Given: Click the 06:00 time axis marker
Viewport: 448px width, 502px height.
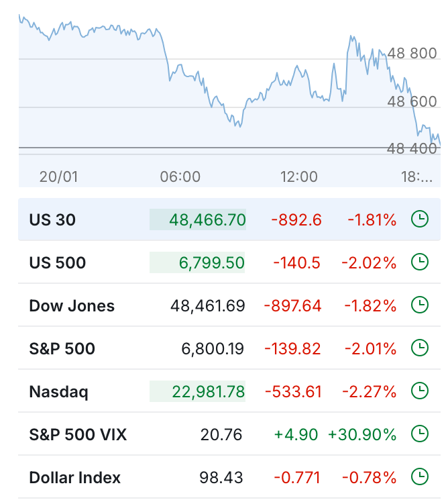Looking at the screenshot, I should pyautogui.click(x=180, y=177).
